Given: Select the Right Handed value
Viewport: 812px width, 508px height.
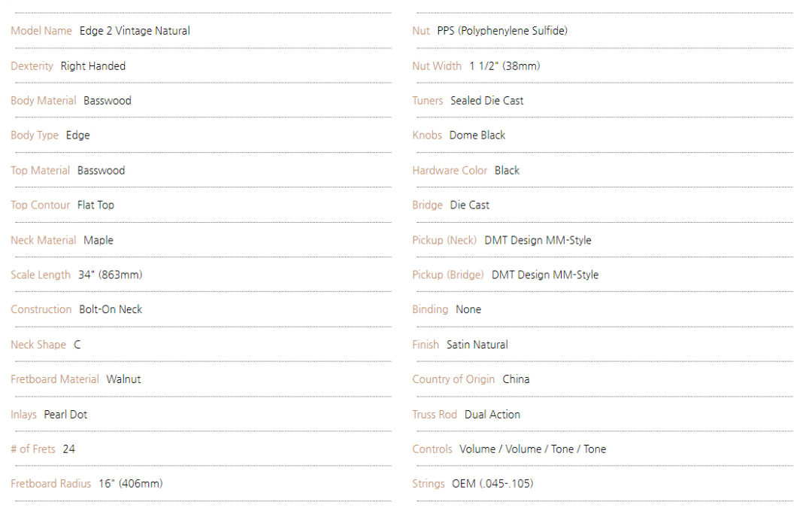Looking at the screenshot, I should click(93, 65).
